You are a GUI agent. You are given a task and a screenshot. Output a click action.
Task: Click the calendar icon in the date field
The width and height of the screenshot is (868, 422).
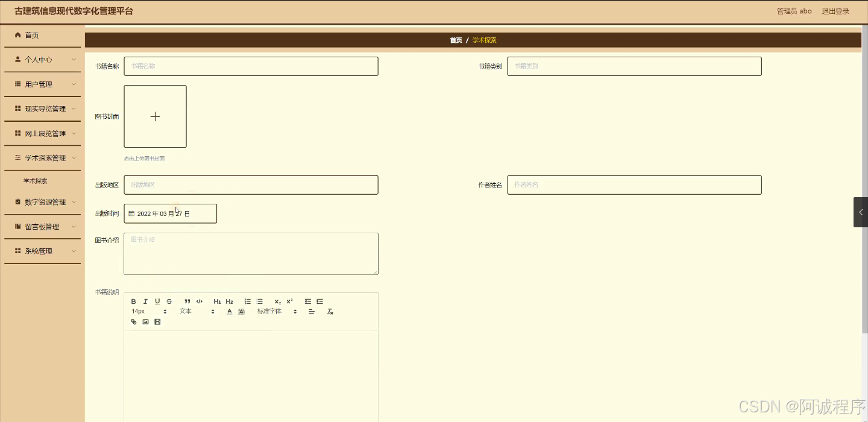pyautogui.click(x=131, y=213)
